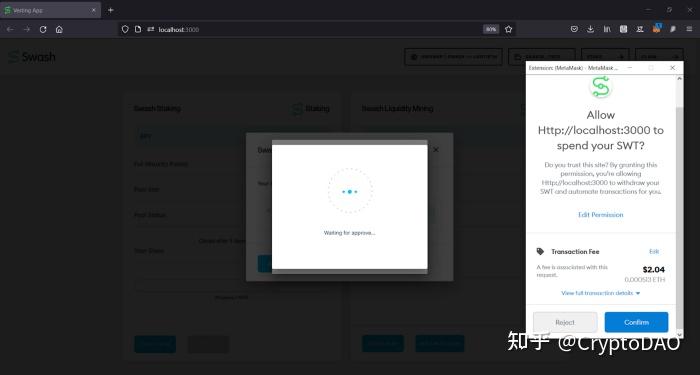The width and height of the screenshot is (700, 375).
Task: Minimize the MetaMask extension window
Action: [x=630, y=67]
